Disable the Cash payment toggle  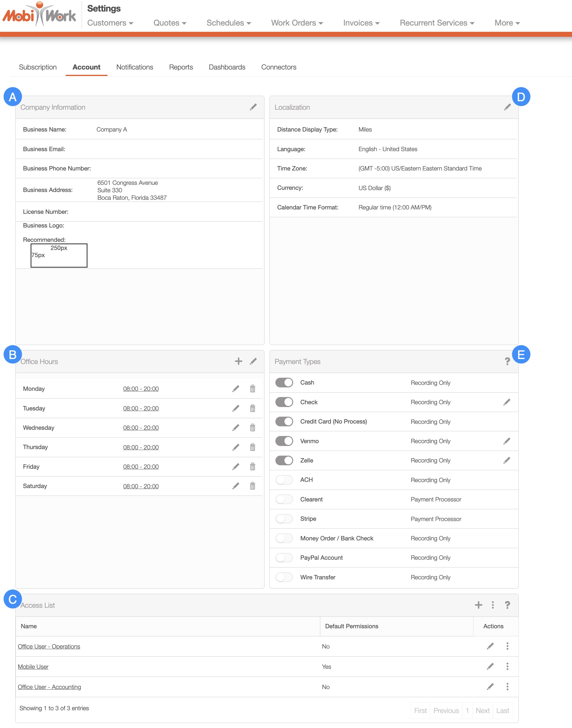coord(284,383)
